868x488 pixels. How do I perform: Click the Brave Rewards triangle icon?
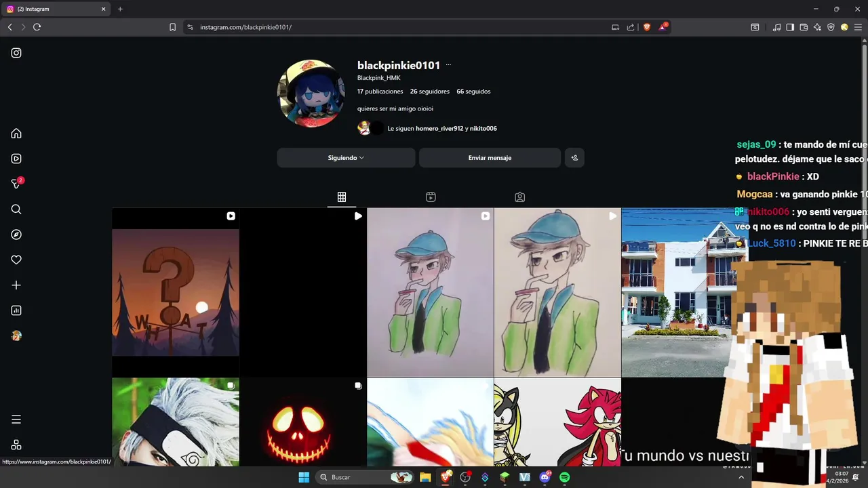(663, 27)
